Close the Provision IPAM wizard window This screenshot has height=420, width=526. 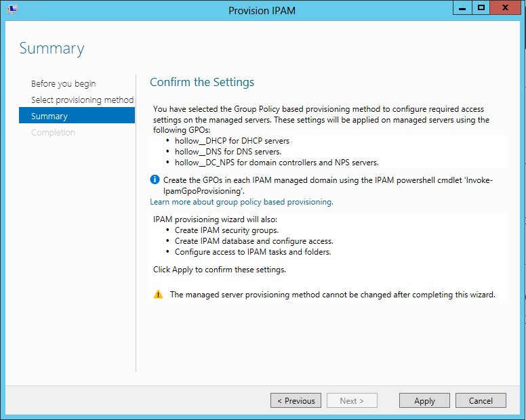[x=506, y=8]
